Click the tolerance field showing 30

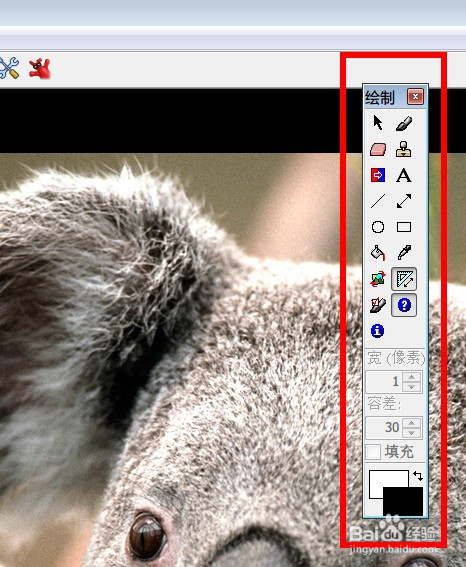click(x=384, y=427)
